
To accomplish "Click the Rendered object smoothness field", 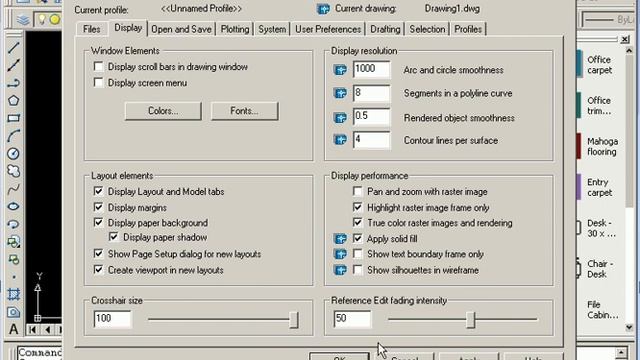I will (371, 117).
